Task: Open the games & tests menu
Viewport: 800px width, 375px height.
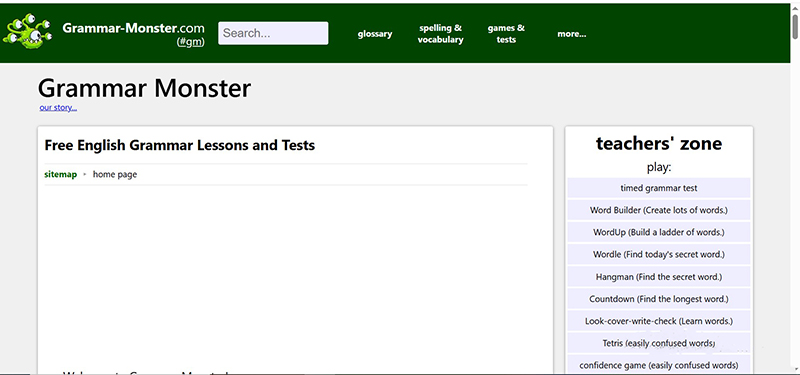Action: coord(506,34)
